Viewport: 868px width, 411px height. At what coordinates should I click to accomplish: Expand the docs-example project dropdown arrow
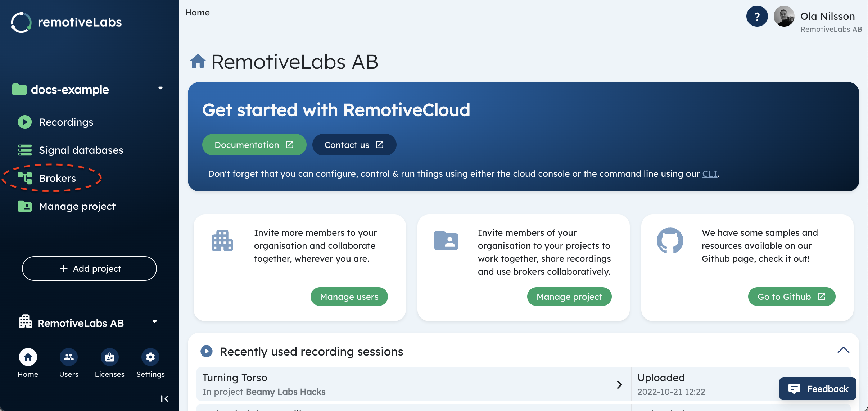(161, 88)
